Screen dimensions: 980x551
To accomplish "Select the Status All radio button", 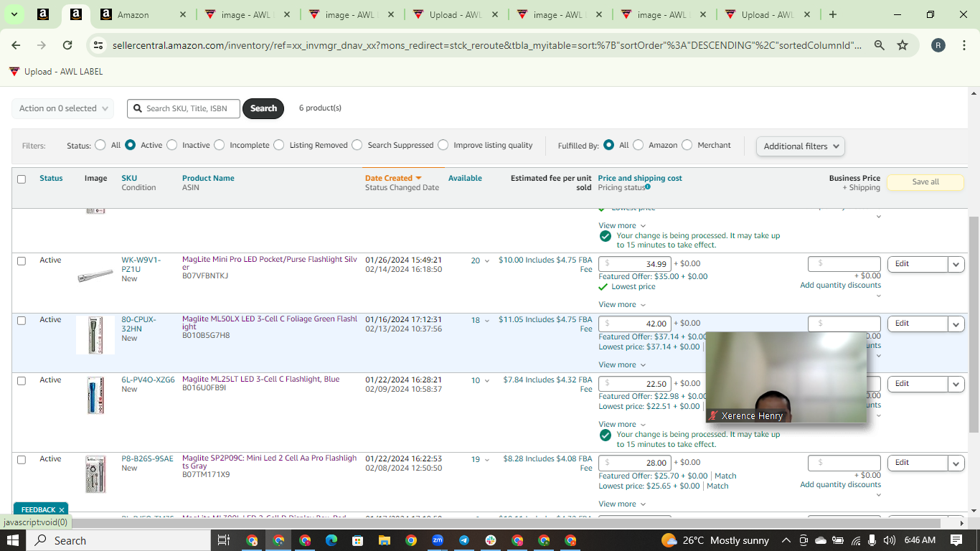I will pos(100,145).
